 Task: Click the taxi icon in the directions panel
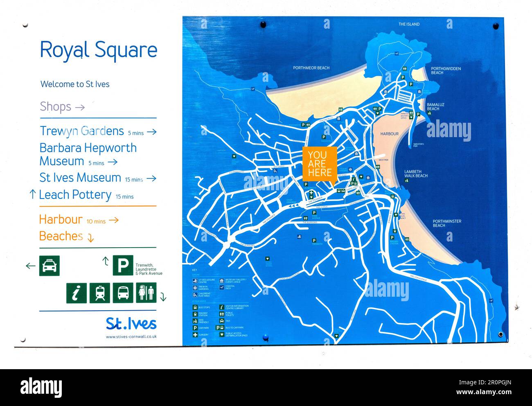pos(50,266)
